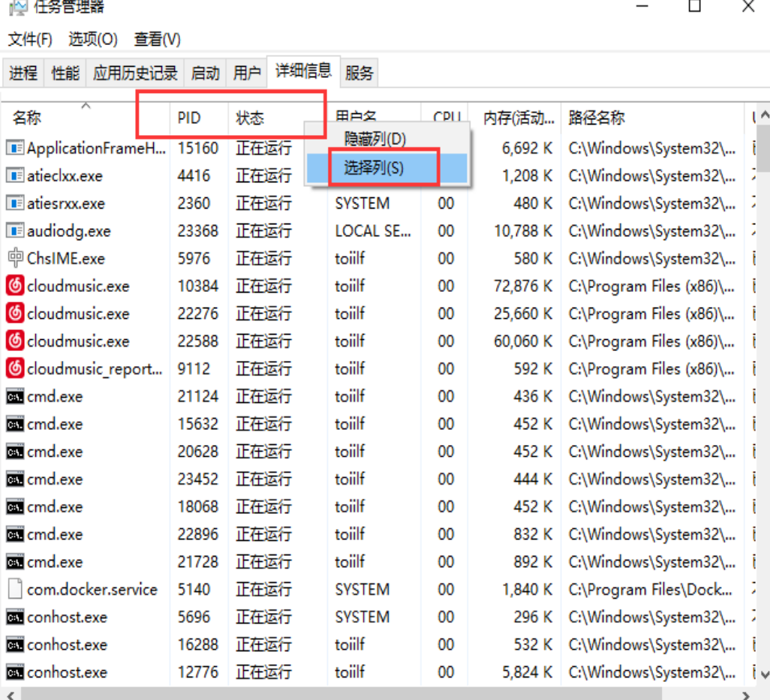
Task: Open the 文件(F) menu
Action: tap(30, 39)
